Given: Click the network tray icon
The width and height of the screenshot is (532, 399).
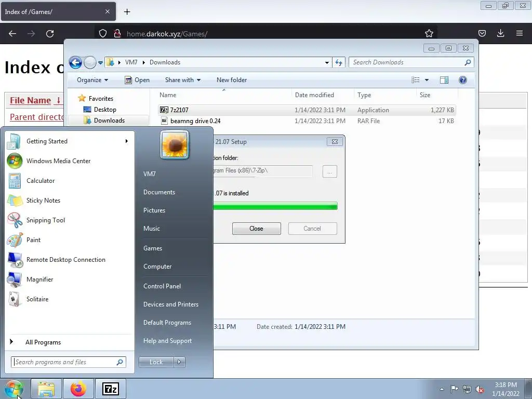Looking at the screenshot, I should [467, 389].
